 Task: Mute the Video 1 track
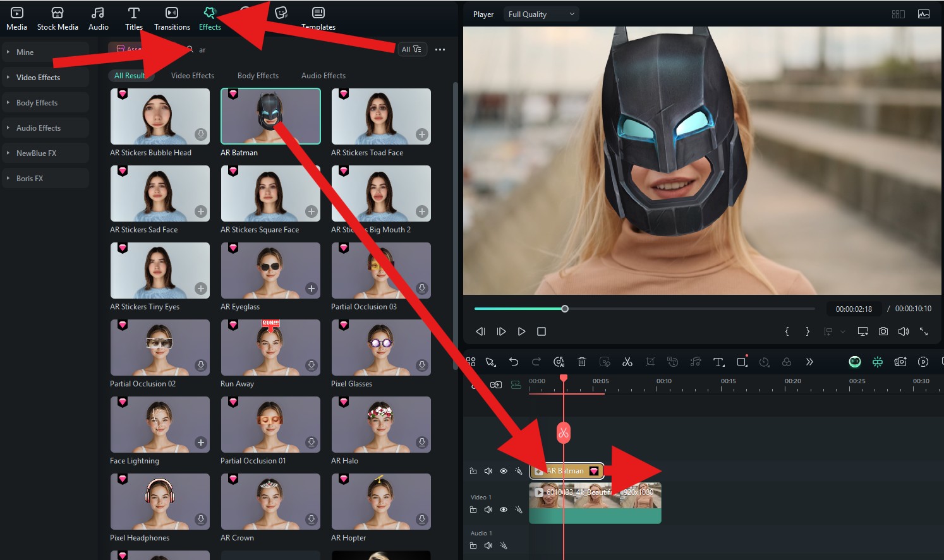point(488,509)
